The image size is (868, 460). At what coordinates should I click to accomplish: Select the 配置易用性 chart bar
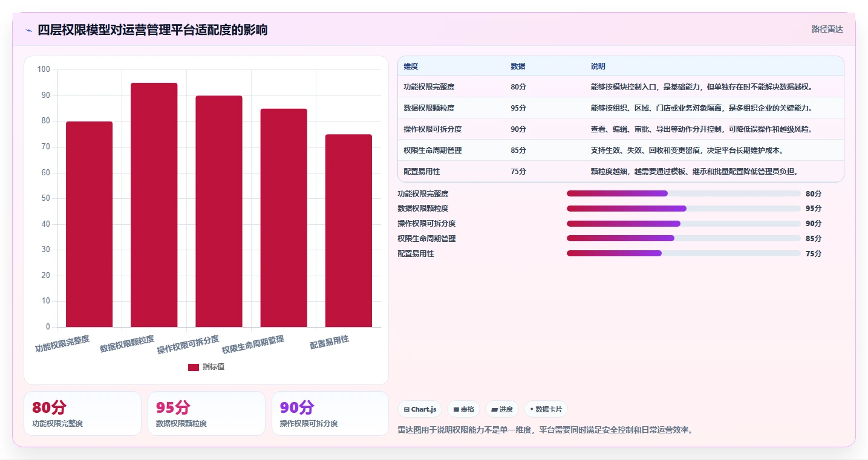pyautogui.click(x=348, y=231)
